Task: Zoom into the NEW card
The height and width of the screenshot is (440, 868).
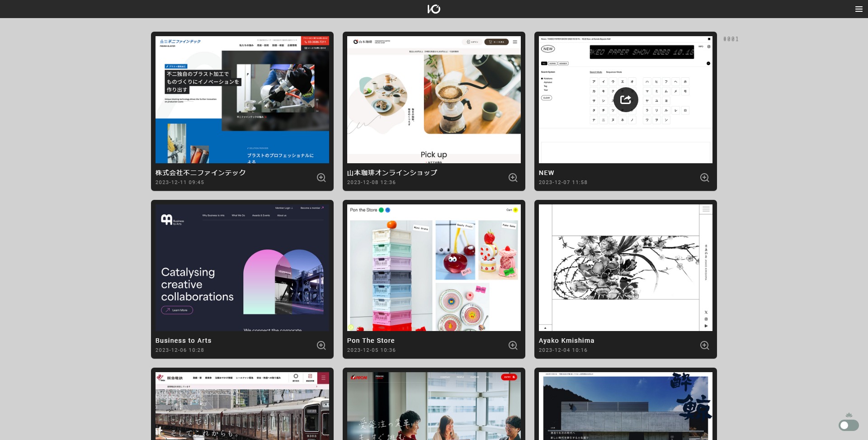Action: [705, 178]
